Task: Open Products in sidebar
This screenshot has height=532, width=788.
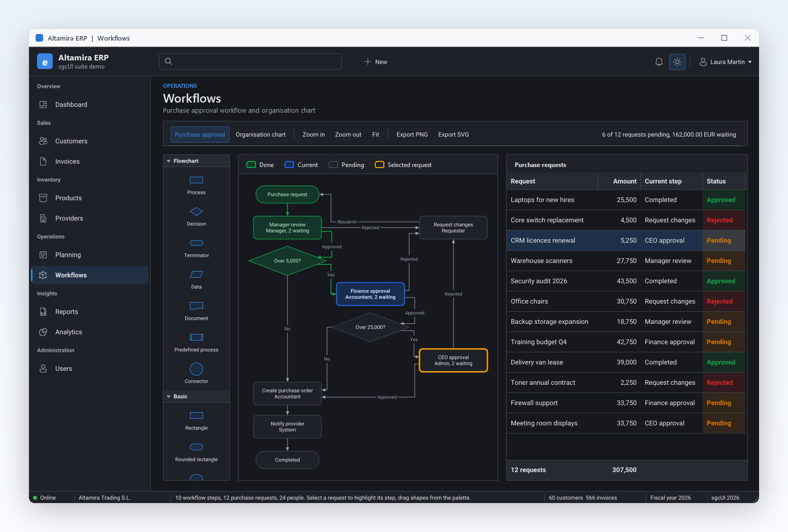Action: click(x=90, y=198)
